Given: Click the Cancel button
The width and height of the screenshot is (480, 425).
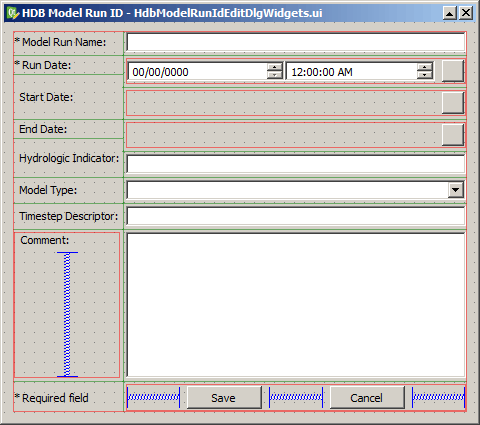Looking at the screenshot, I should coord(367,398).
